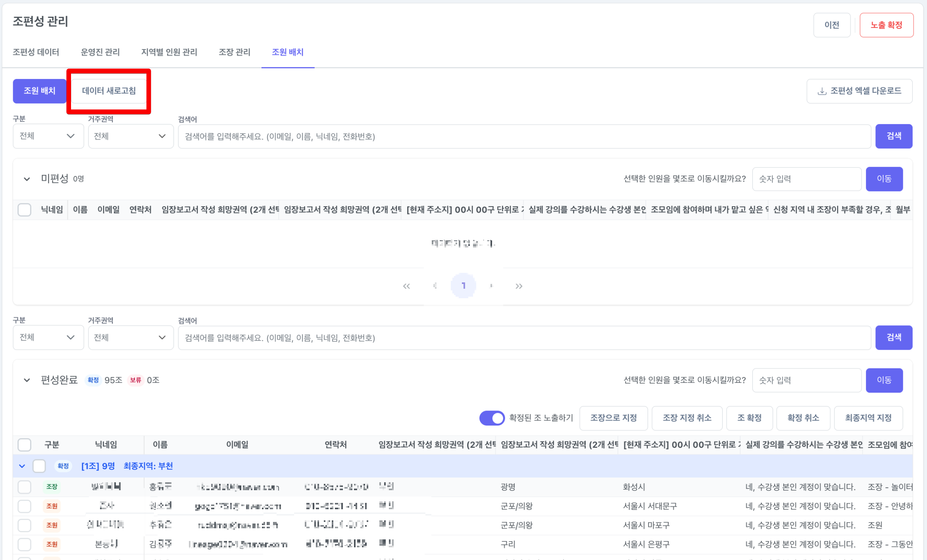Switch to 지역별 인원 관리 tab
The width and height of the screenshot is (927, 560).
point(169,52)
